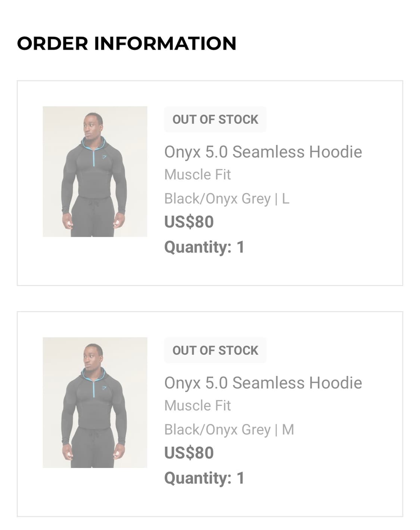Click the Out of Stock badge on the second item
This screenshot has height=530, width=420.
pyautogui.click(x=215, y=350)
